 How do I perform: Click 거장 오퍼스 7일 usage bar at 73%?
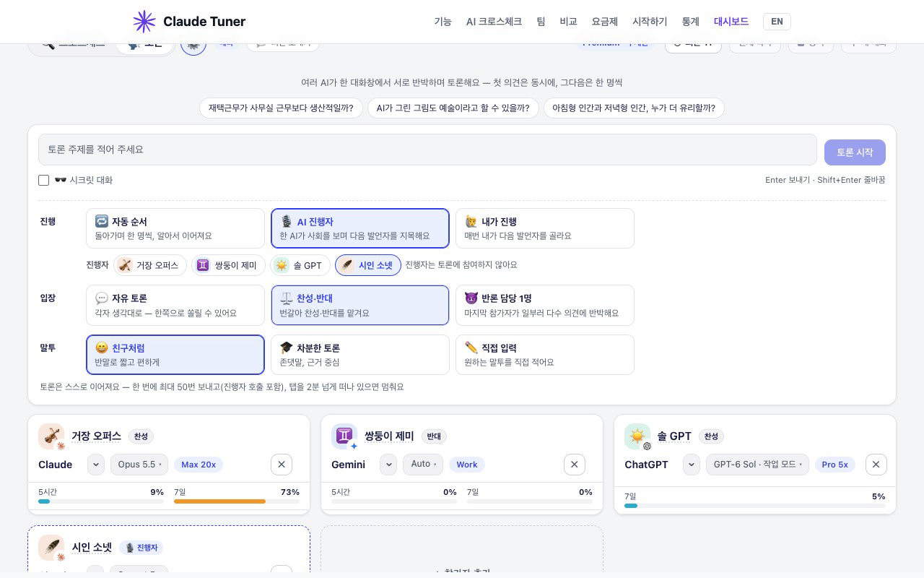pos(237,501)
